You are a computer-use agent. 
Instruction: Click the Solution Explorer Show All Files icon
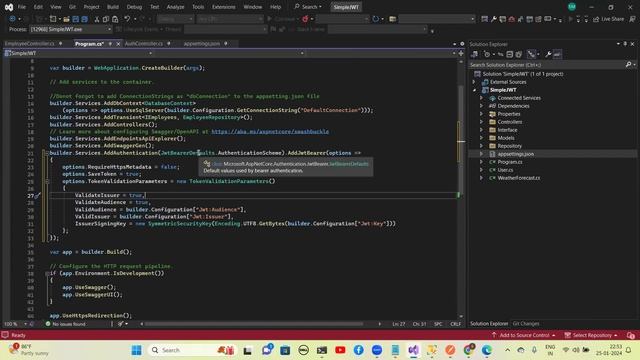[x=519, y=54]
